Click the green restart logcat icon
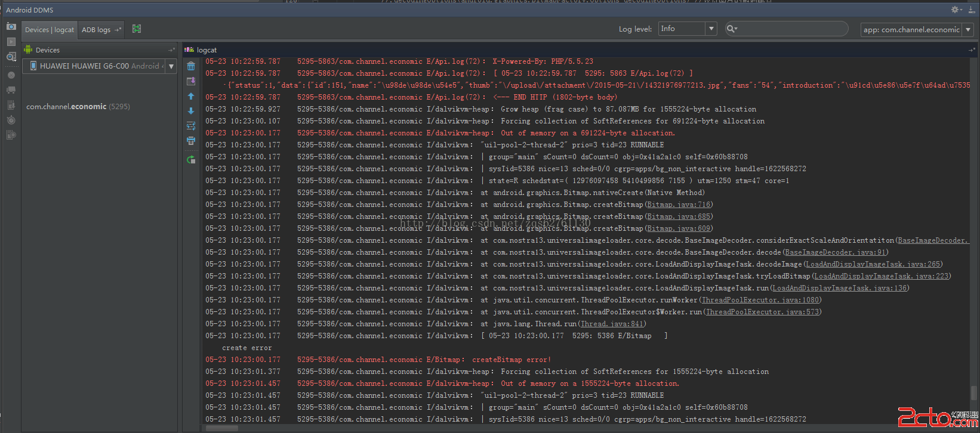The image size is (980, 433). (191, 159)
